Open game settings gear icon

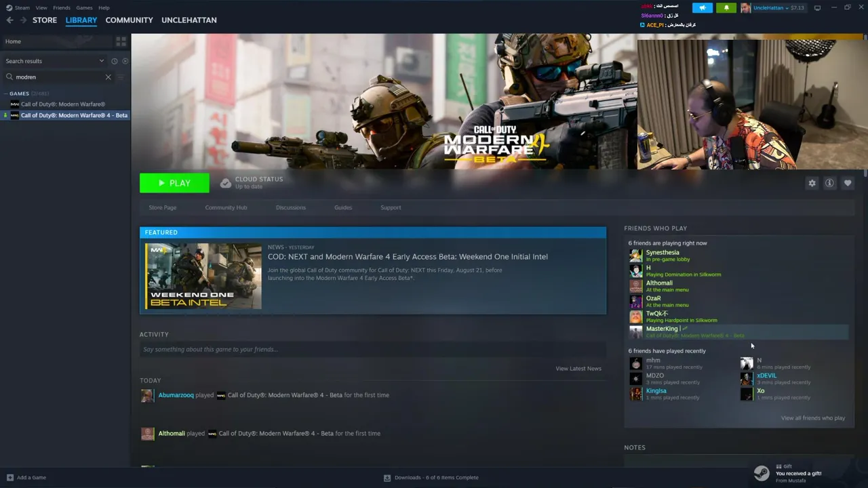[812, 183]
